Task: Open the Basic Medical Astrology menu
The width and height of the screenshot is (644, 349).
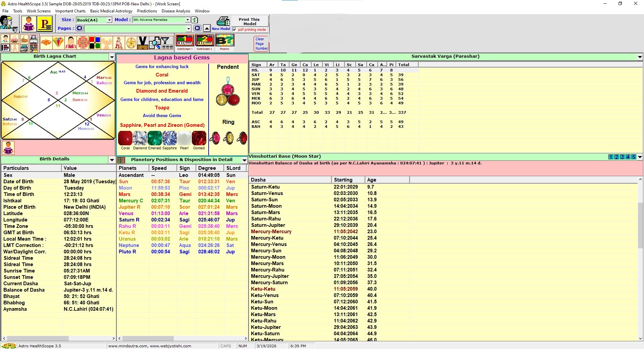Action: point(111,11)
